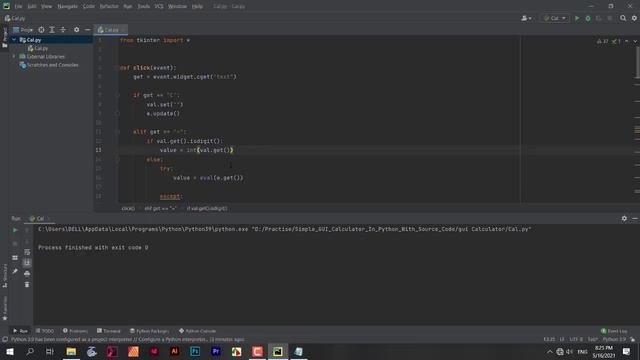Click Select Opened File target icon in Project panel

(41, 30)
